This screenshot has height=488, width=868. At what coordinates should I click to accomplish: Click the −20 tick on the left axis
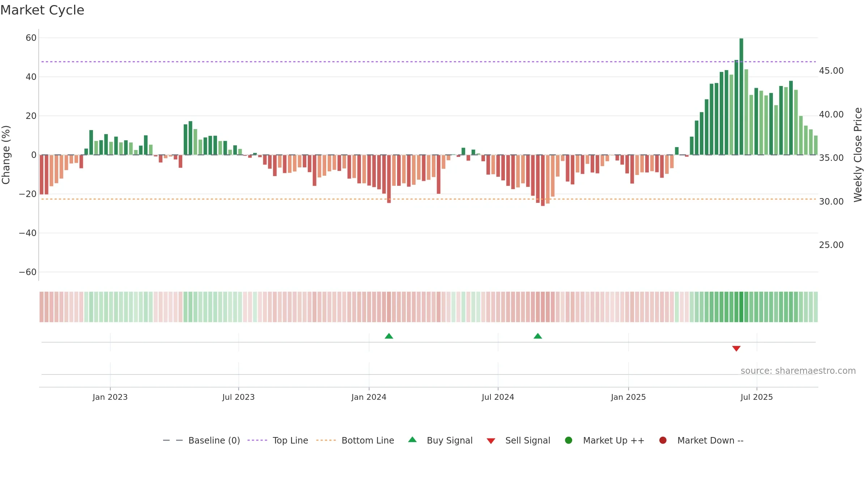click(27, 194)
